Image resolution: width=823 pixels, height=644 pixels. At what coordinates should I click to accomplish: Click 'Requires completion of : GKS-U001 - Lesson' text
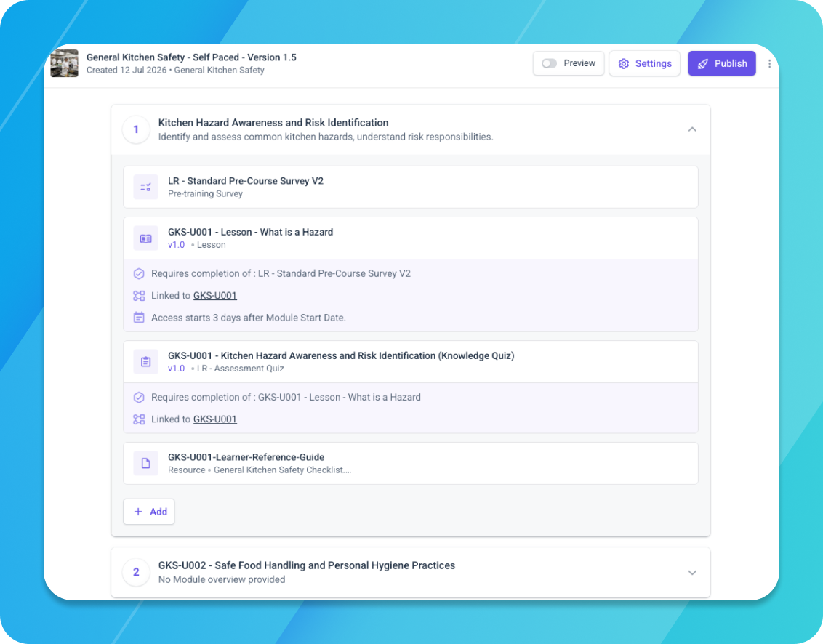click(x=286, y=398)
